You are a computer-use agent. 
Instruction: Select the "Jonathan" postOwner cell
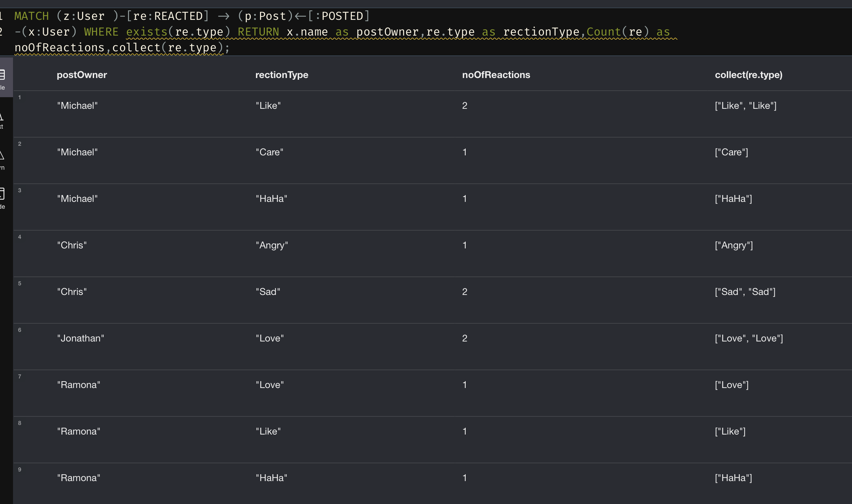(x=81, y=338)
